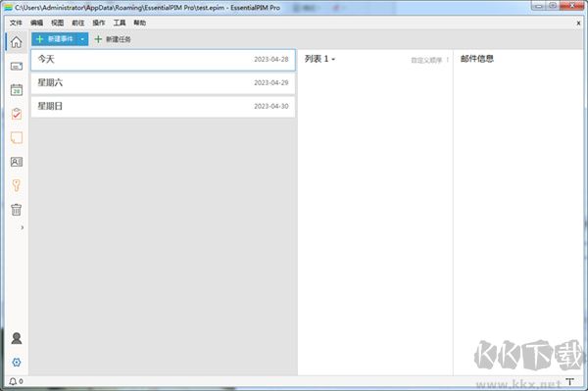Image resolution: width=588 pixels, height=391 pixels.
Task: Click the date 2023-04-30
Action: pyautogui.click(x=271, y=107)
